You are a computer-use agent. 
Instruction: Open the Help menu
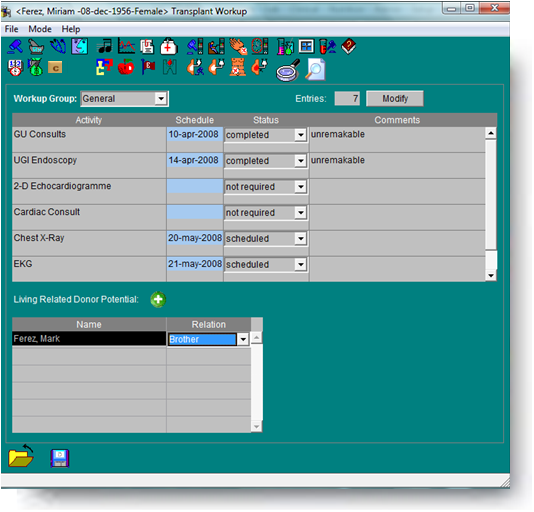(x=71, y=29)
